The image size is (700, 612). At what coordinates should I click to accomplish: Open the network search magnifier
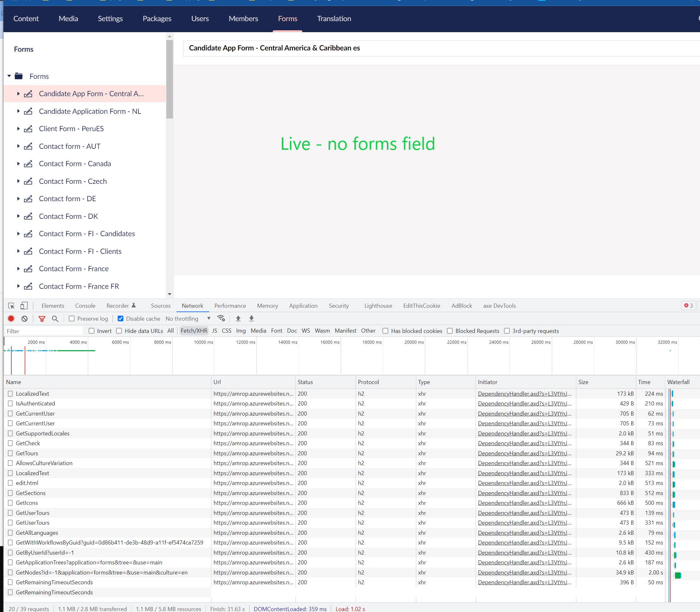coord(55,319)
